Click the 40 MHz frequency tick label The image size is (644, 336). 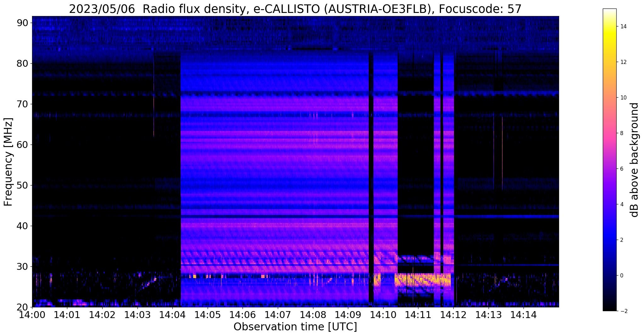23,226
